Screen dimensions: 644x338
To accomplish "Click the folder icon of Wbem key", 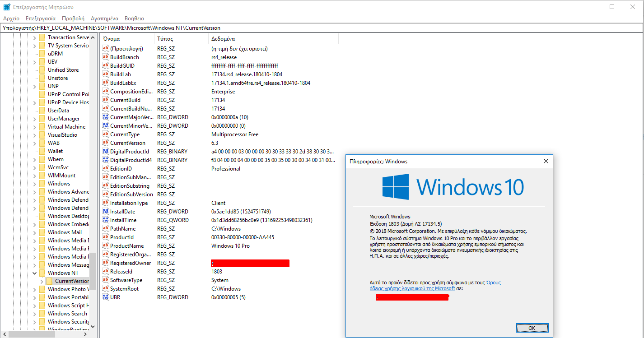I will [42, 159].
